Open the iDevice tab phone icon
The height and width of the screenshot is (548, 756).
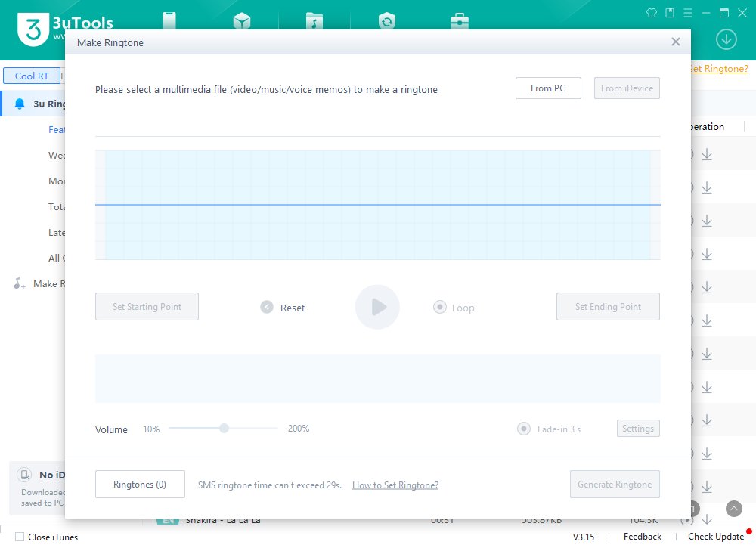tap(169, 20)
